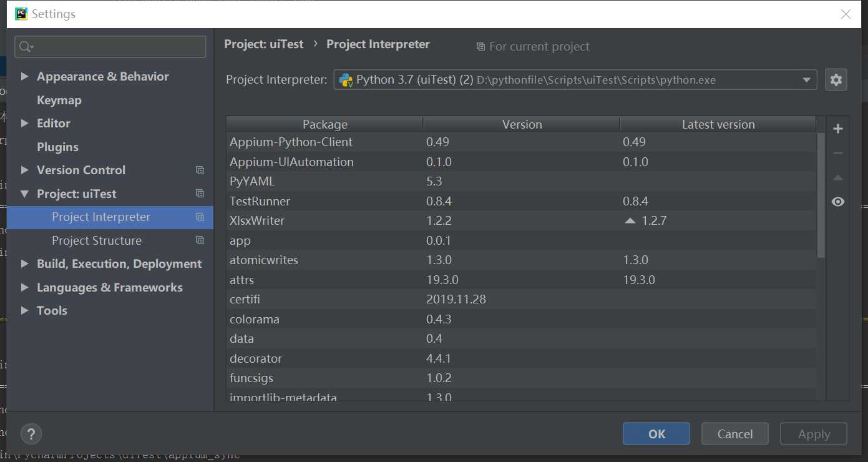Open the Appearance & Behavior settings page
This screenshot has height=462, width=868.
coord(103,76)
